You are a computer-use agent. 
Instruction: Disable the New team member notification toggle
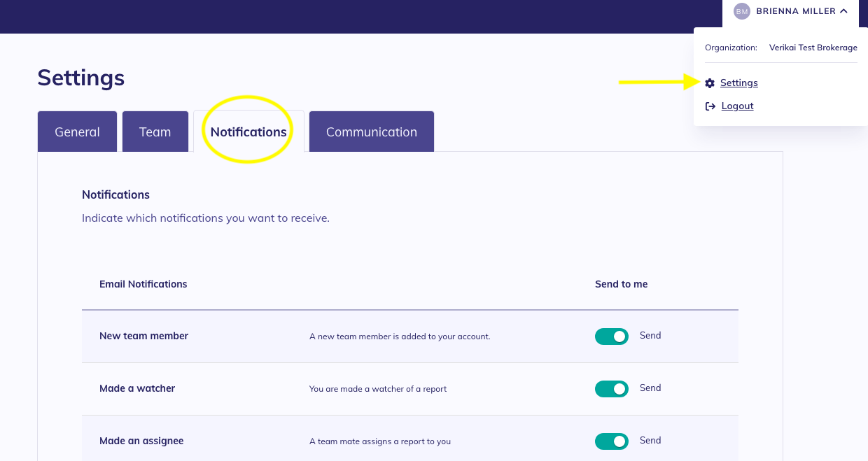click(x=611, y=336)
